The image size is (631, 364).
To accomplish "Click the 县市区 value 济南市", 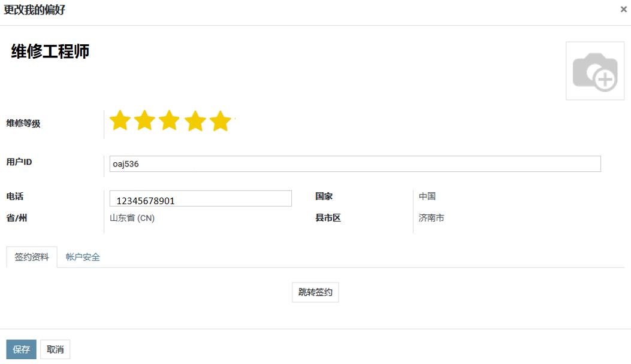I will pos(431,218).
